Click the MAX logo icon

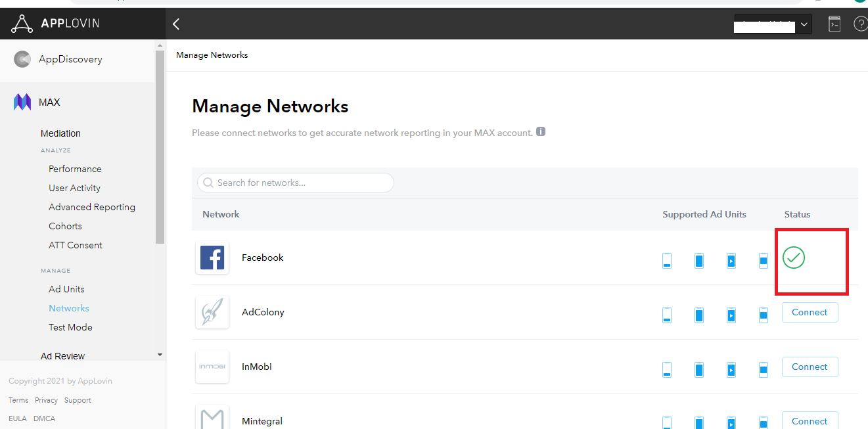pos(22,102)
